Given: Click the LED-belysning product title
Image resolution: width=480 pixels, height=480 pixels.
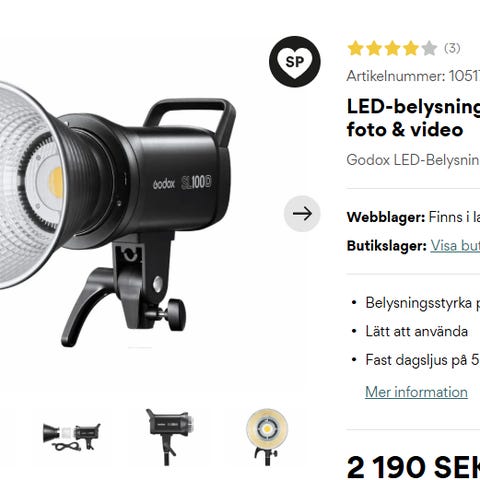Looking at the screenshot, I should coord(413,118).
